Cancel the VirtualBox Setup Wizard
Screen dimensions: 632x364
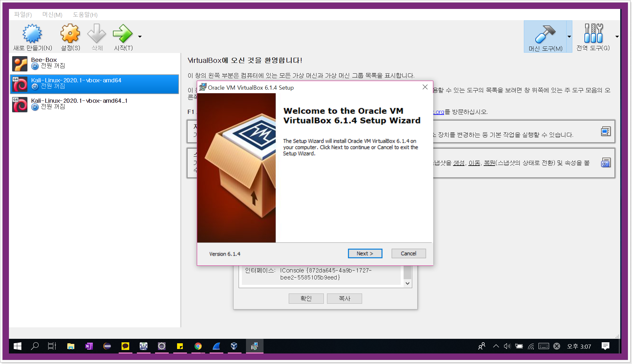pos(408,253)
